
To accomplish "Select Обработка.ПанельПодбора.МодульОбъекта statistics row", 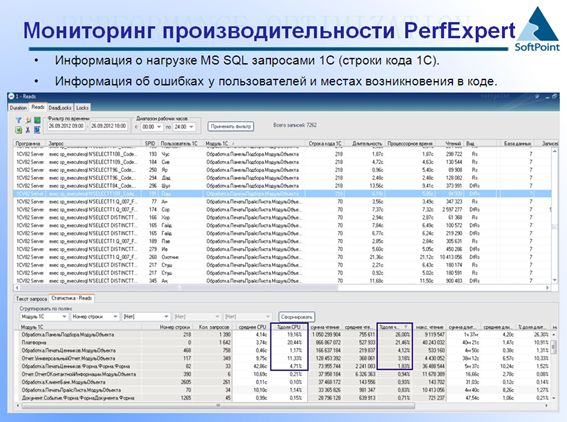I will tap(284, 334).
